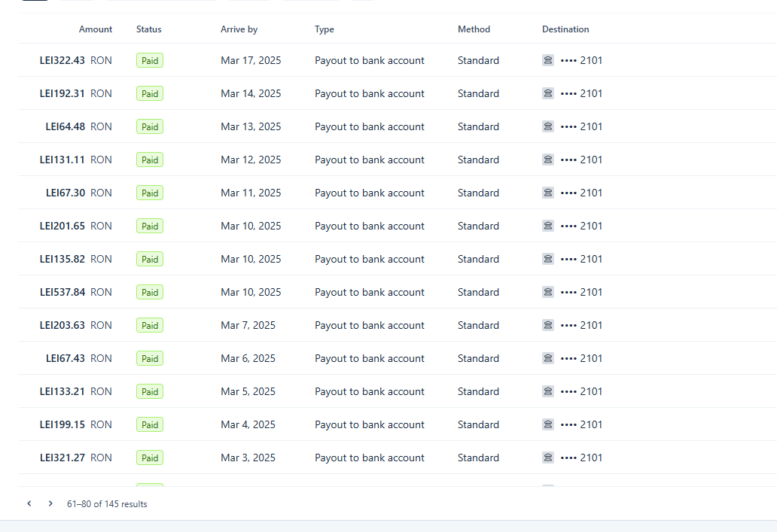Click the bank icon in the LEI537.84 row
777x532 pixels.
pos(547,292)
